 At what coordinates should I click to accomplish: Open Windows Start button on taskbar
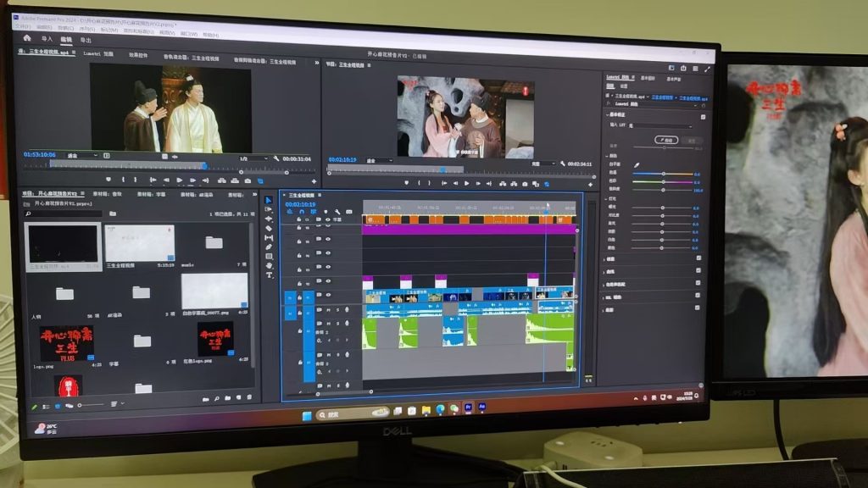pyautogui.click(x=306, y=415)
